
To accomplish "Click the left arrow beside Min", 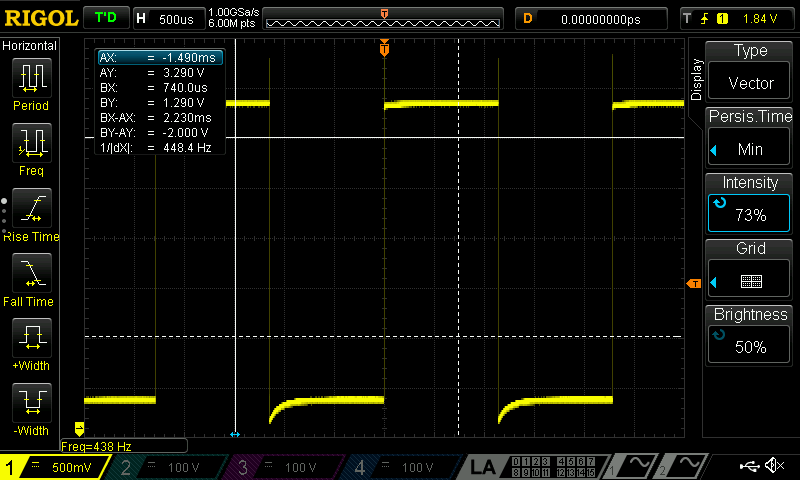I will click(714, 150).
